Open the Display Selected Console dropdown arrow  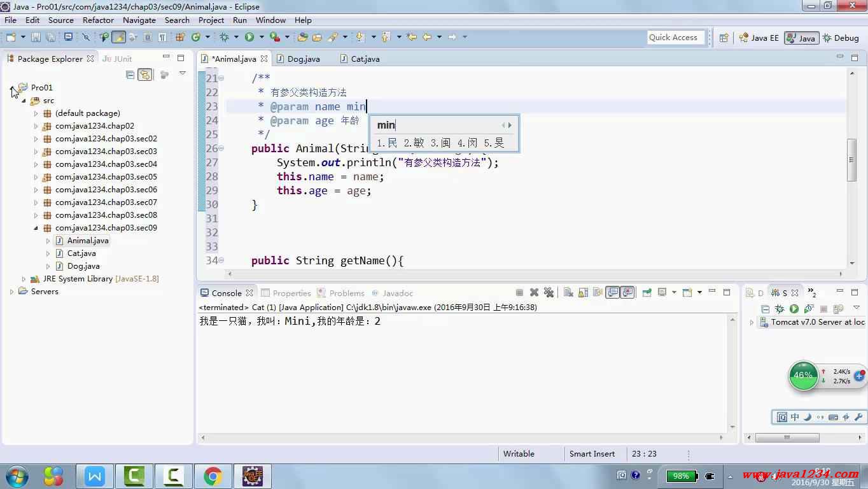(x=674, y=293)
